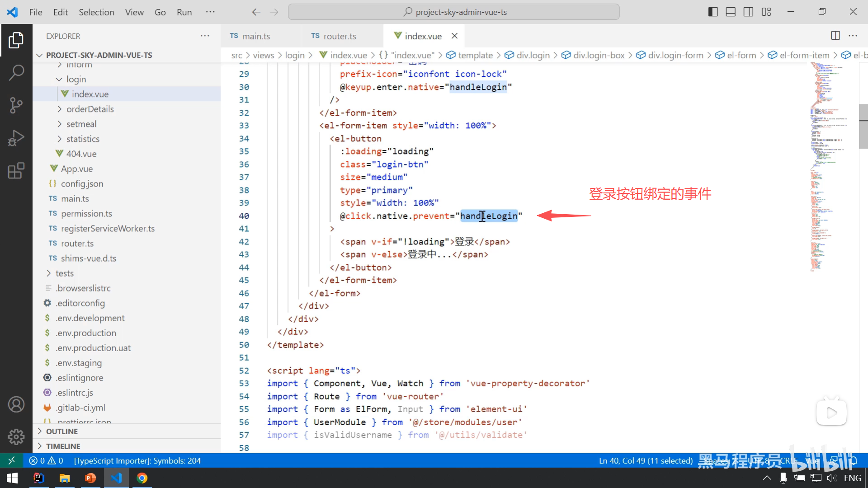Toggle the bottom panel layout button
868x488 pixels.
click(x=731, y=12)
